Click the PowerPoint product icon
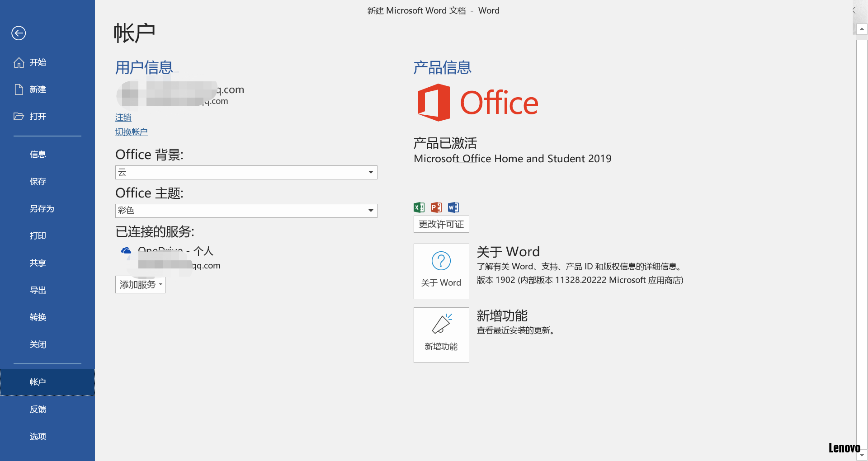The height and width of the screenshot is (461, 868). click(436, 207)
